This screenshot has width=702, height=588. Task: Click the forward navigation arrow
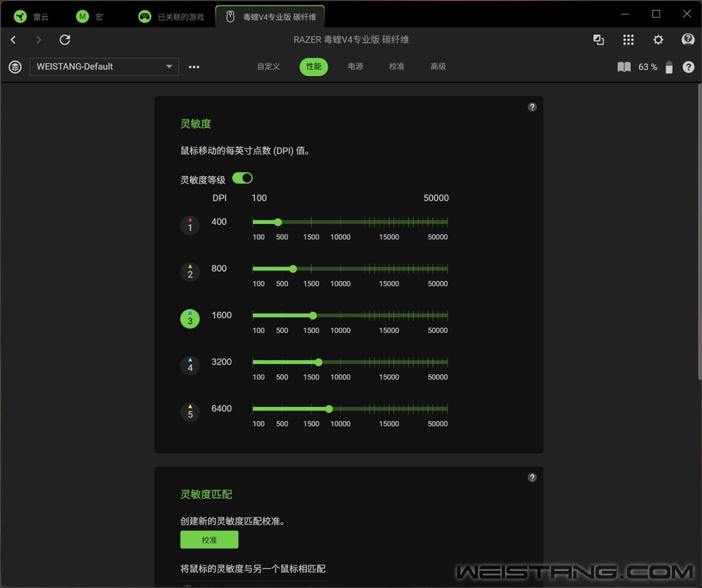coord(38,40)
